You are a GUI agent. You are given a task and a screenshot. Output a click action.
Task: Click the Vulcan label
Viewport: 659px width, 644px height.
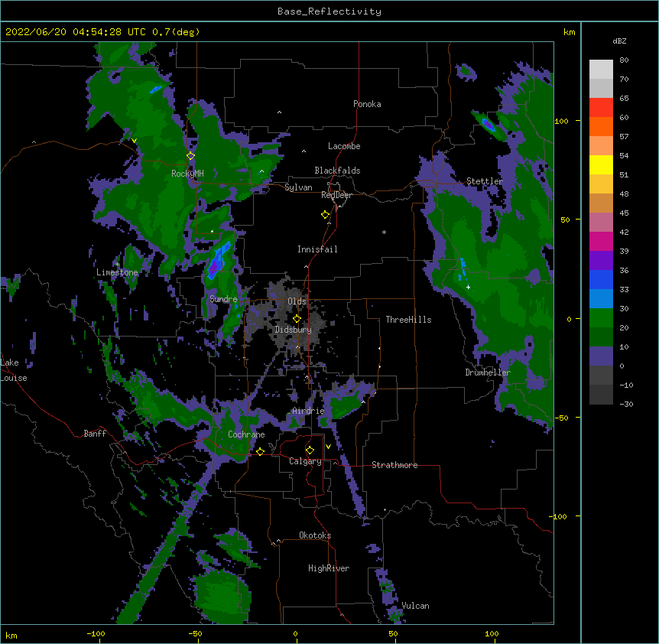point(415,606)
